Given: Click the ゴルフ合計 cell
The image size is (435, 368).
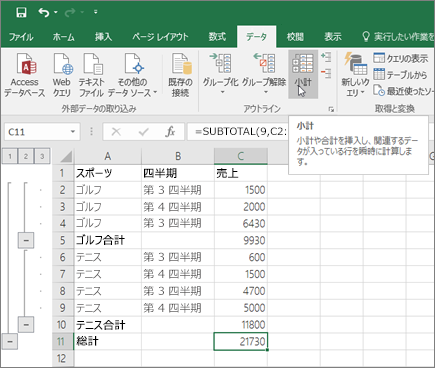Looking at the screenshot, I should point(108,240).
